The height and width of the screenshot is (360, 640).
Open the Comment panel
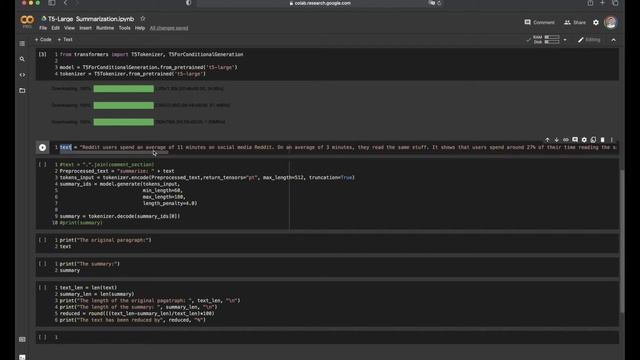pyautogui.click(x=539, y=22)
